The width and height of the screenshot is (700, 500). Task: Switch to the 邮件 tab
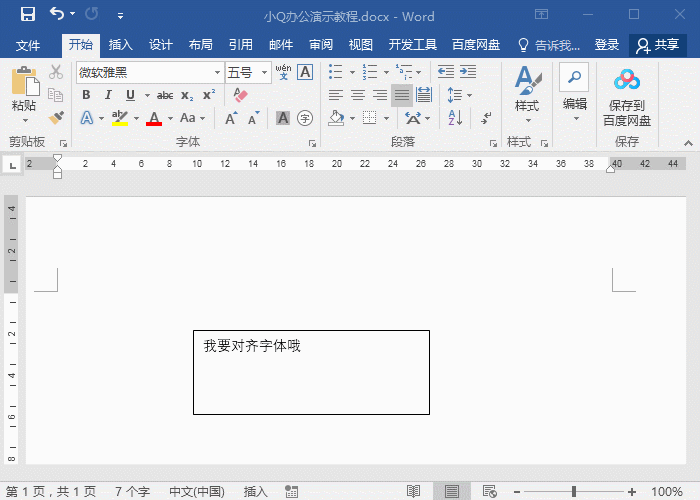(x=281, y=45)
